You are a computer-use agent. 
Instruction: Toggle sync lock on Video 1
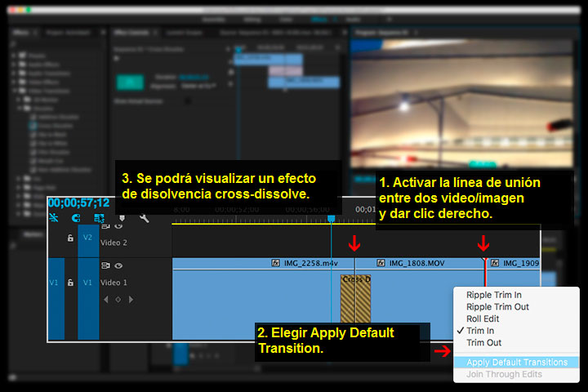click(105, 265)
